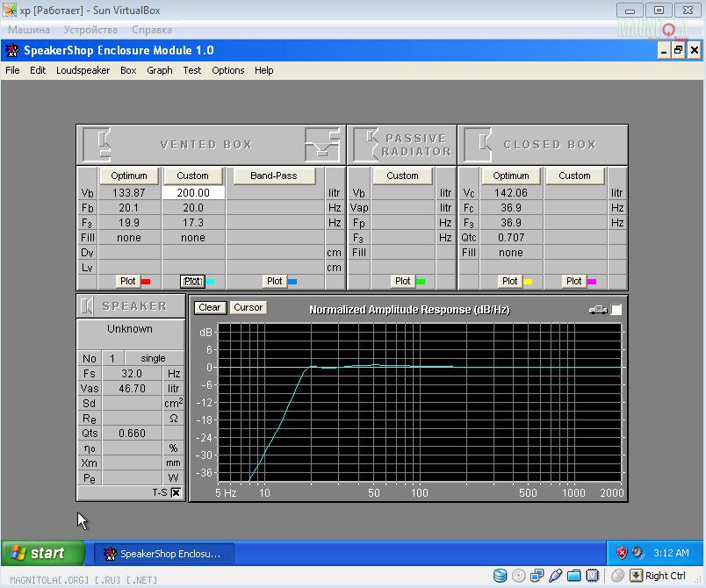Click the closed box enclosure icon
Screen dimensions: 706x588
479,144
